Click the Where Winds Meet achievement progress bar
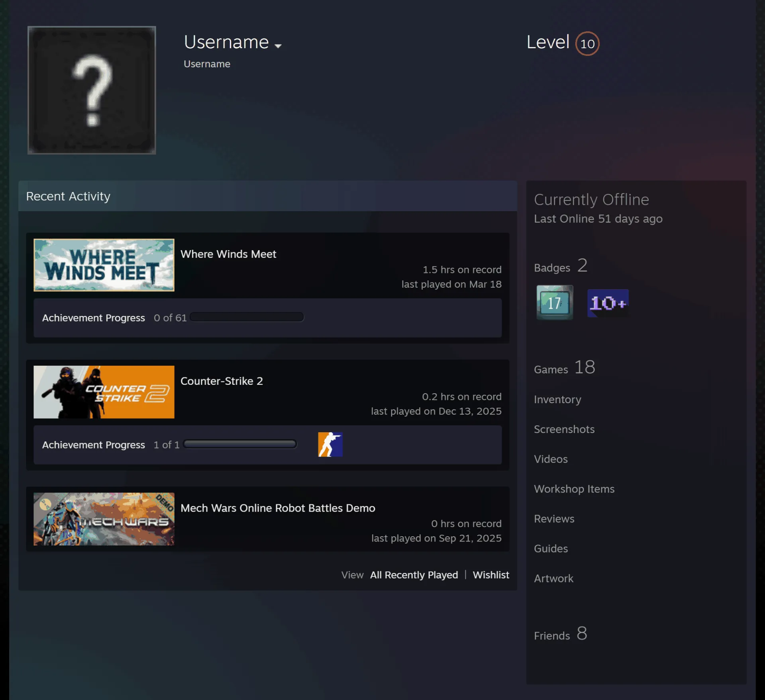The image size is (765, 700). (247, 317)
